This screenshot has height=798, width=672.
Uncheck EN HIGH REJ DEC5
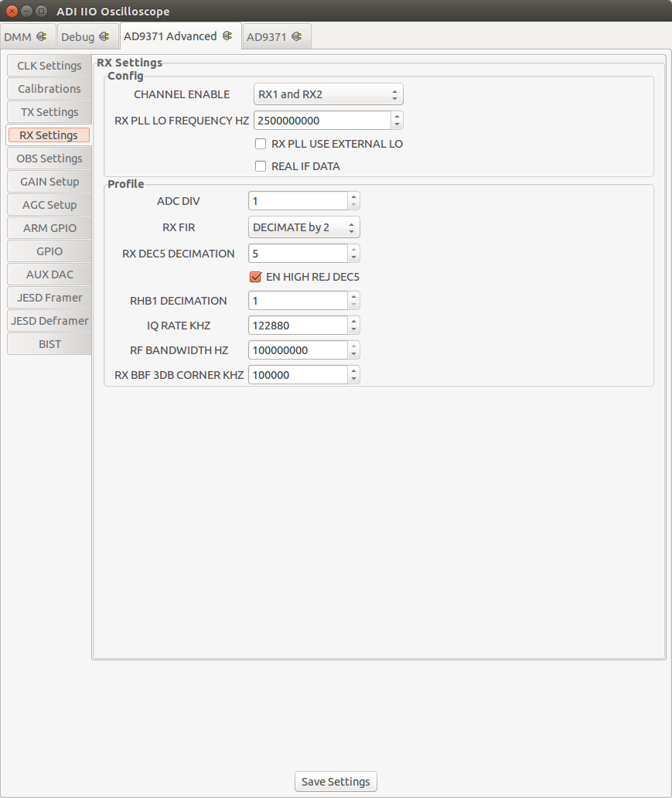click(x=255, y=277)
